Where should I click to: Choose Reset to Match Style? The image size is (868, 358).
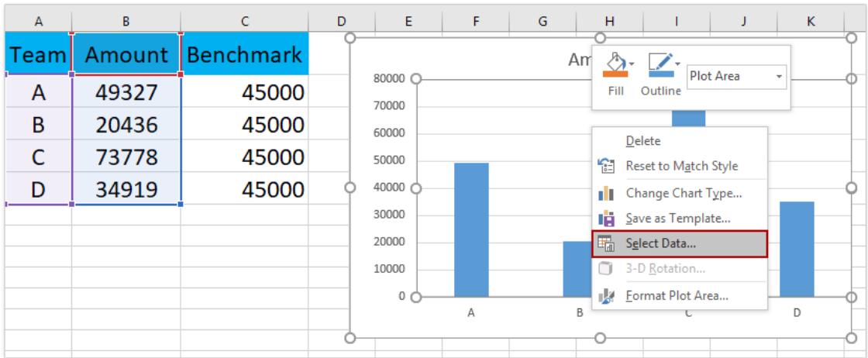click(681, 166)
